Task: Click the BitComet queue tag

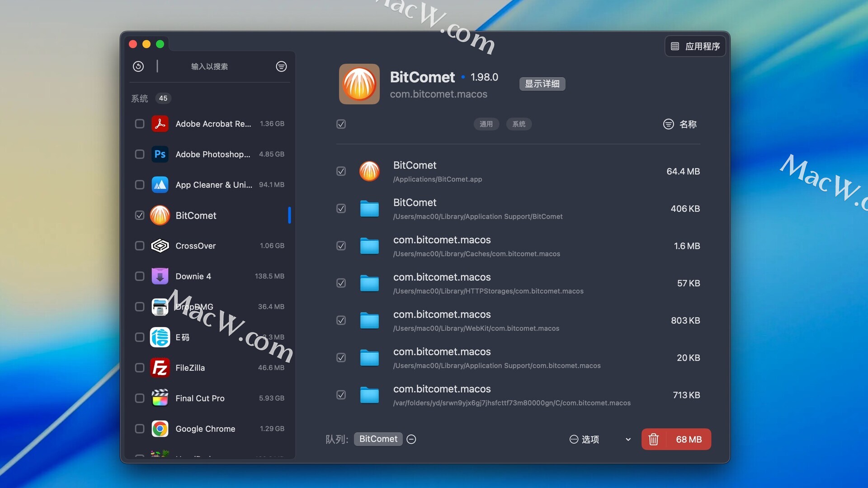Action: click(378, 439)
